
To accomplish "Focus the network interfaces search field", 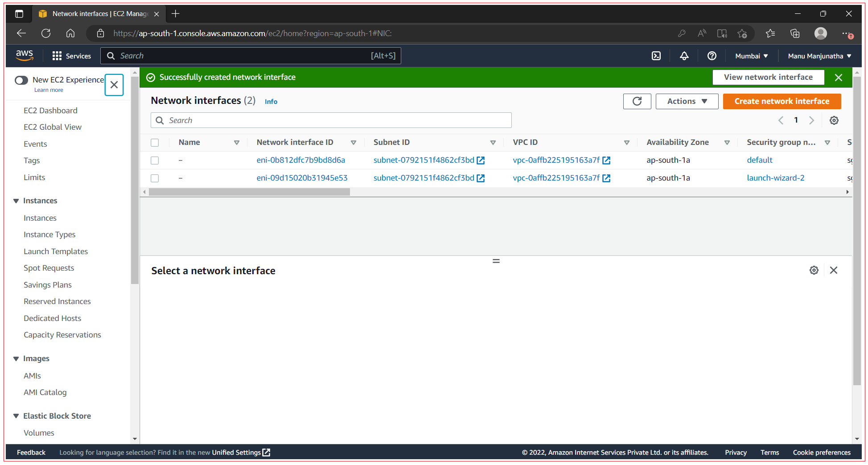I will pos(331,120).
